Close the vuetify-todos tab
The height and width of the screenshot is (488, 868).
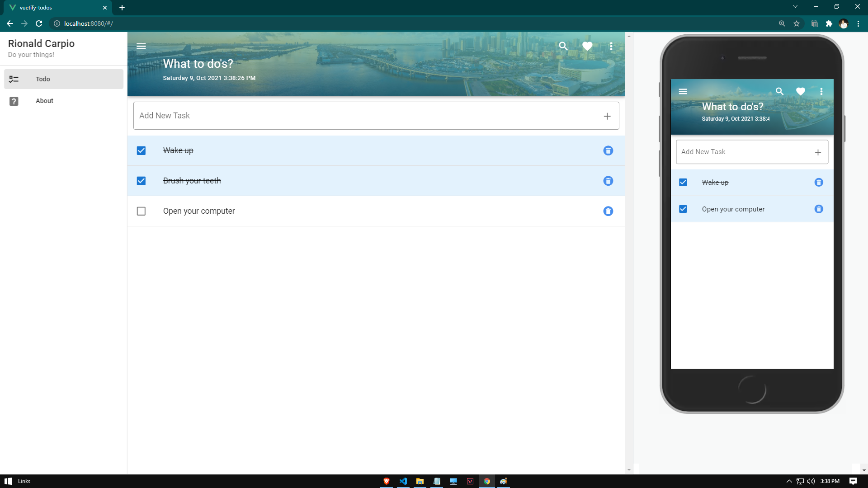[x=105, y=8]
